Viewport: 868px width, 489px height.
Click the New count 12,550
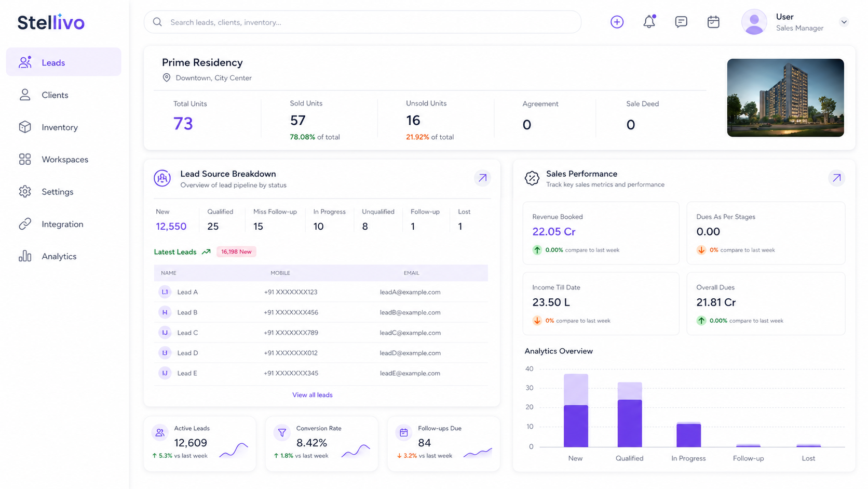[171, 226]
